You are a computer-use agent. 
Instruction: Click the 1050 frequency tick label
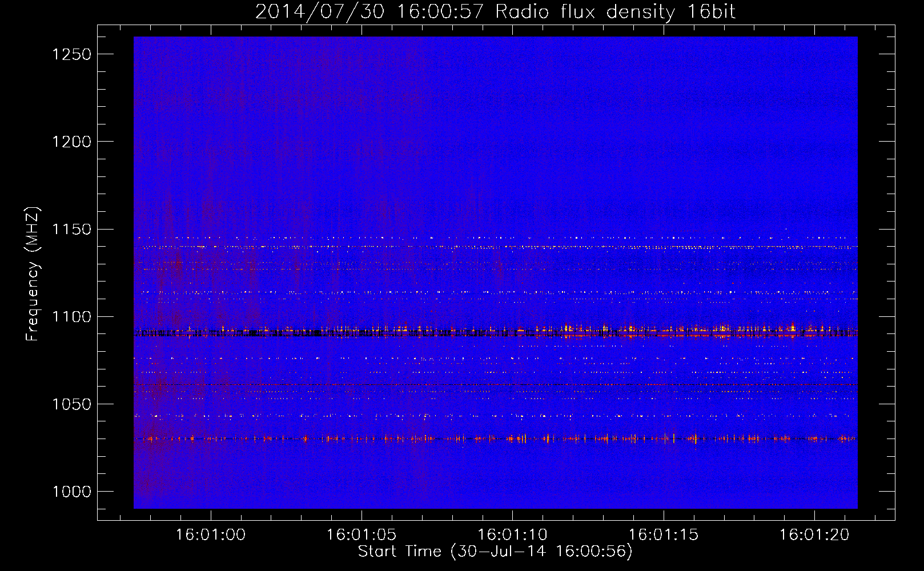point(71,404)
